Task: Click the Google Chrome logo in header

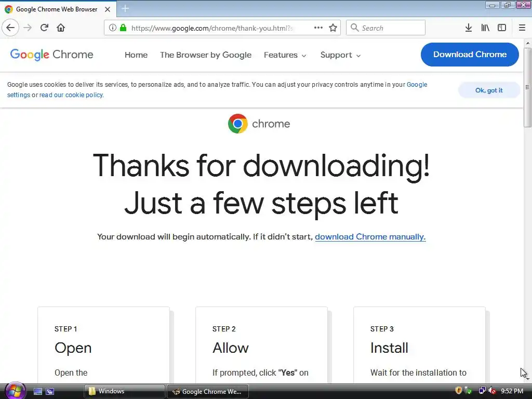Action: click(51, 54)
